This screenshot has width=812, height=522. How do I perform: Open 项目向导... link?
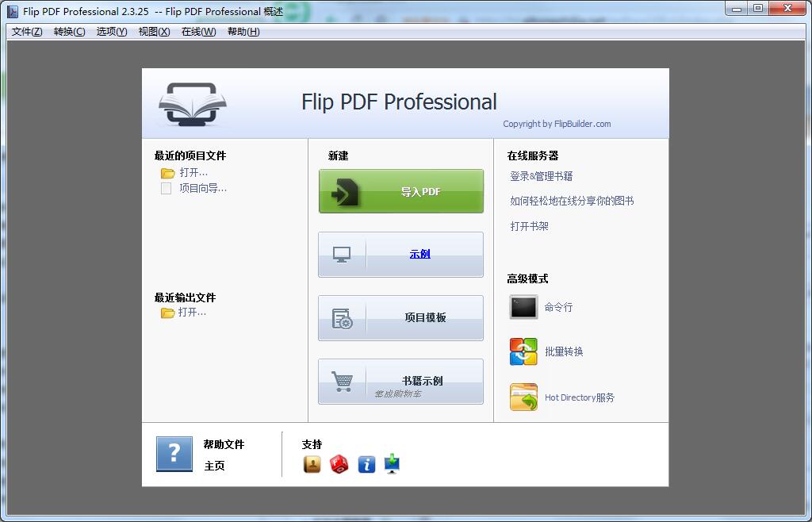coord(203,188)
